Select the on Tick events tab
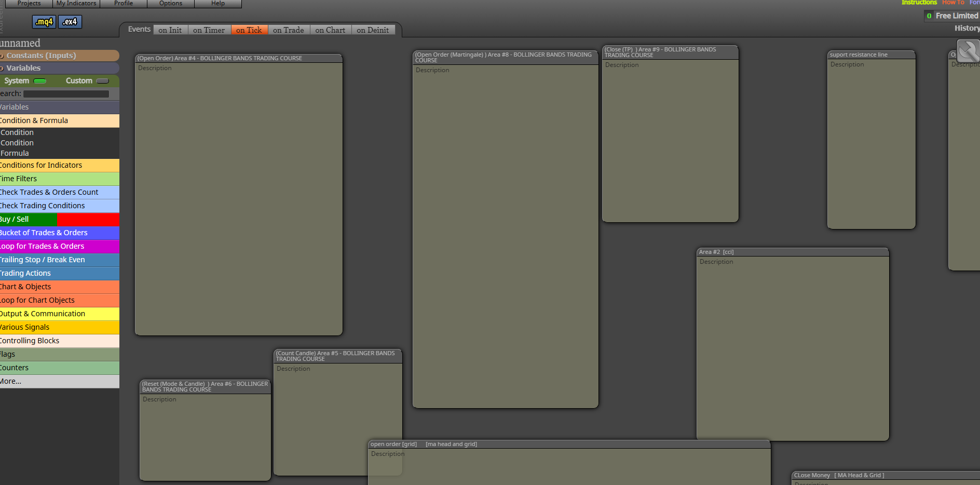 click(x=249, y=30)
